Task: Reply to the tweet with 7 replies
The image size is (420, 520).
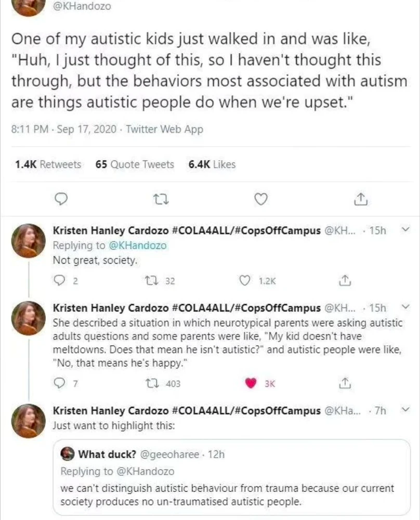Action: pos(59,384)
